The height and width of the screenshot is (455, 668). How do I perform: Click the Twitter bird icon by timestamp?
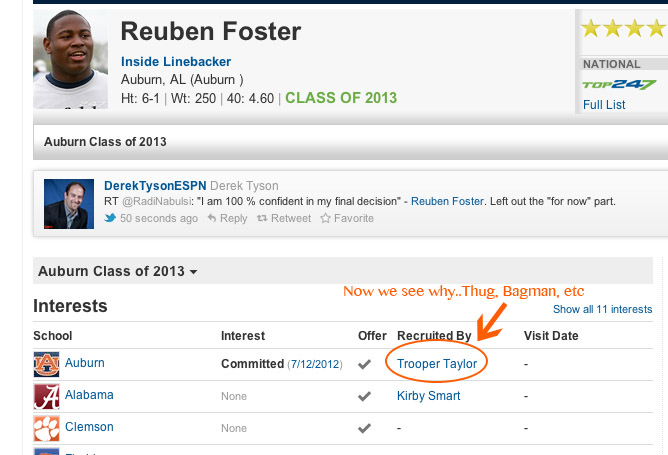point(110,219)
